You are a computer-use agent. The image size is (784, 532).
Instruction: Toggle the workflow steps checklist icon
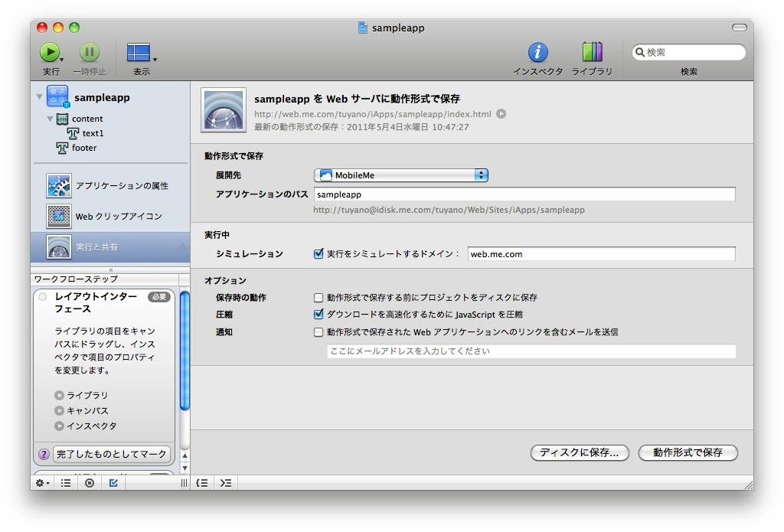[113, 483]
